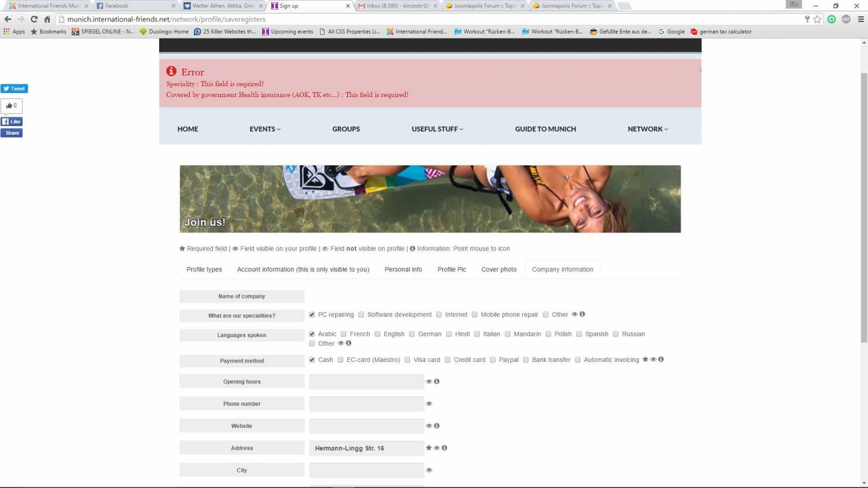Viewport: 868px width, 488px height.
Task: Expand the EVENTS dropdown menu
Action: pyautogui.click(x=264, y=129)
